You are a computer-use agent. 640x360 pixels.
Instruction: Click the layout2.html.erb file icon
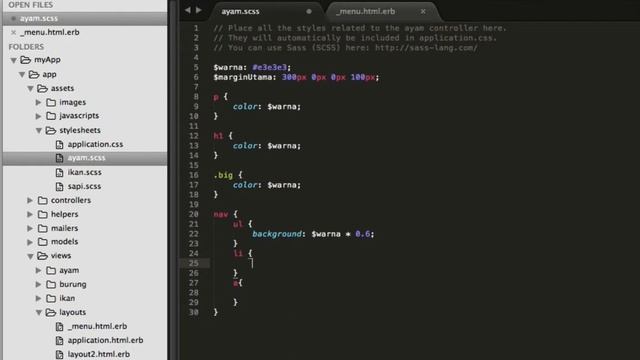tap(60, 354)
